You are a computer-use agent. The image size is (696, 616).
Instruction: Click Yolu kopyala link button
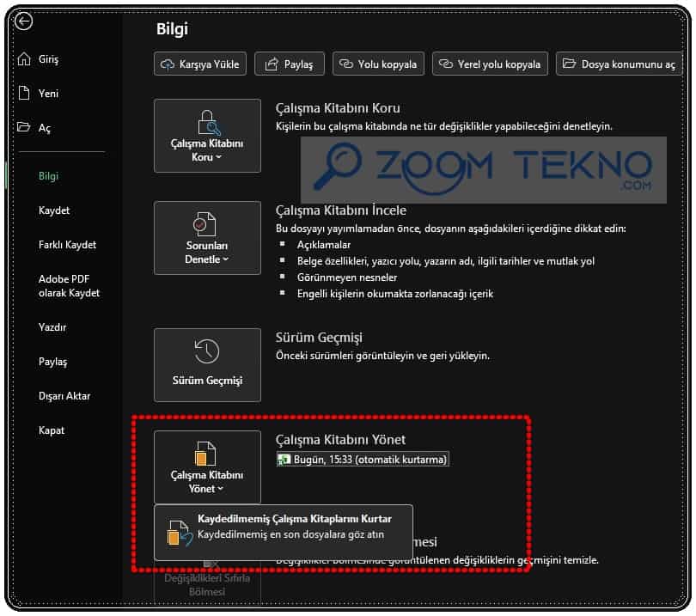tap(378, 64)
